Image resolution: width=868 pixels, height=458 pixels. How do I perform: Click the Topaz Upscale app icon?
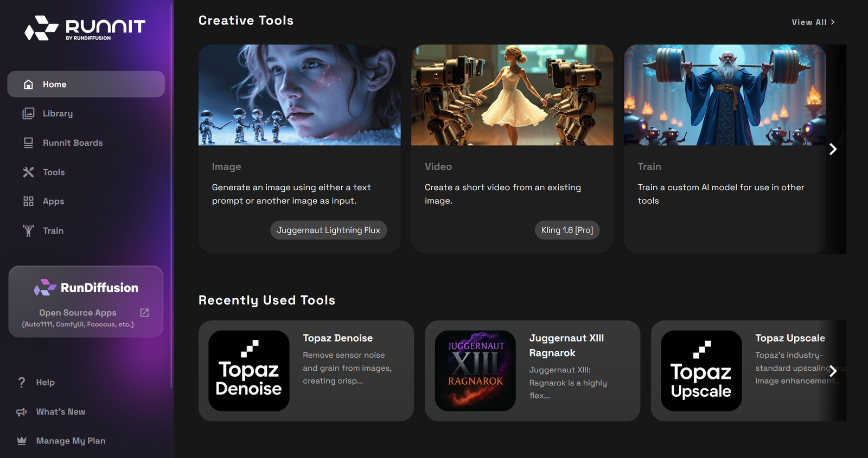[701, 371]
